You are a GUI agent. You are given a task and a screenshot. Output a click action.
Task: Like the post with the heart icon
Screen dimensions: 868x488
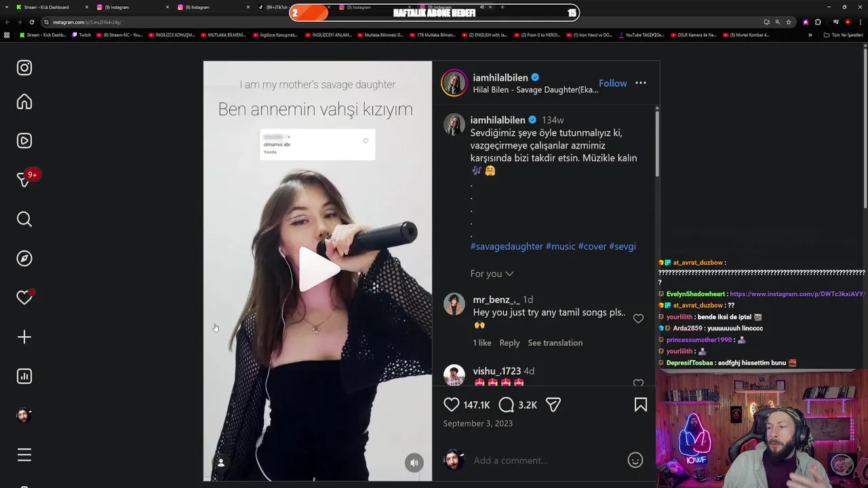pos(451,405)
